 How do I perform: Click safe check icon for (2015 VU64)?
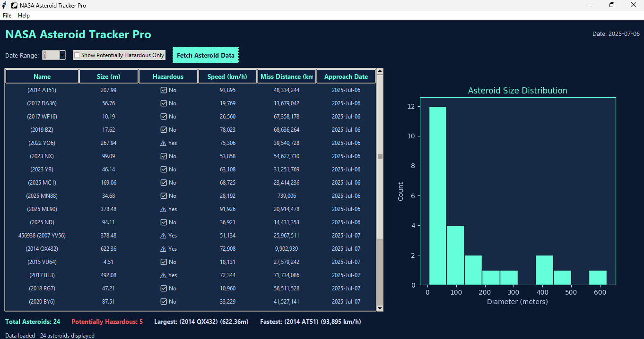[x=164, y=262]
